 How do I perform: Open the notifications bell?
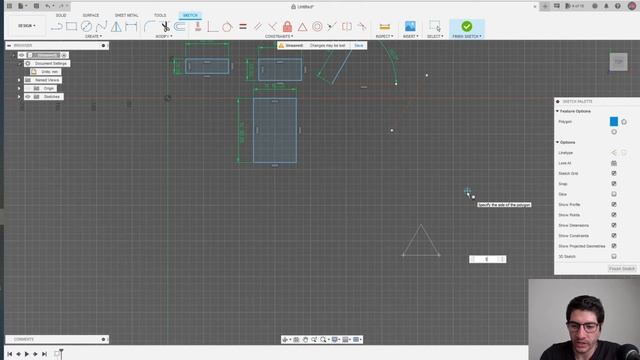606,6
